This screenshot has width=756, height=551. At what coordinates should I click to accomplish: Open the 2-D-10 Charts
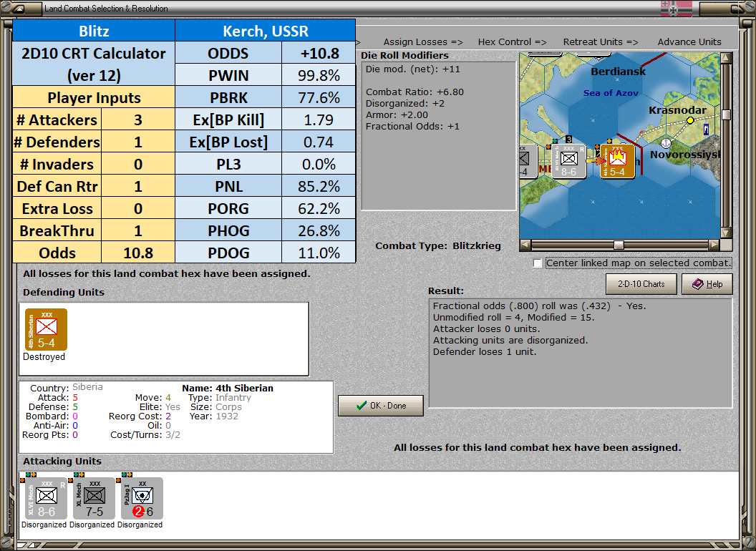[x=641, y=284]
